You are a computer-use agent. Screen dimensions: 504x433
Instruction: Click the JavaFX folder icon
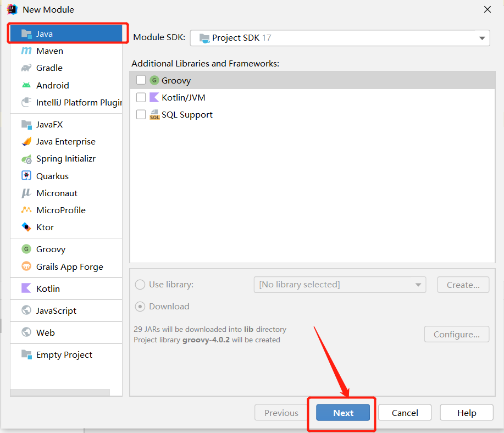26,124
